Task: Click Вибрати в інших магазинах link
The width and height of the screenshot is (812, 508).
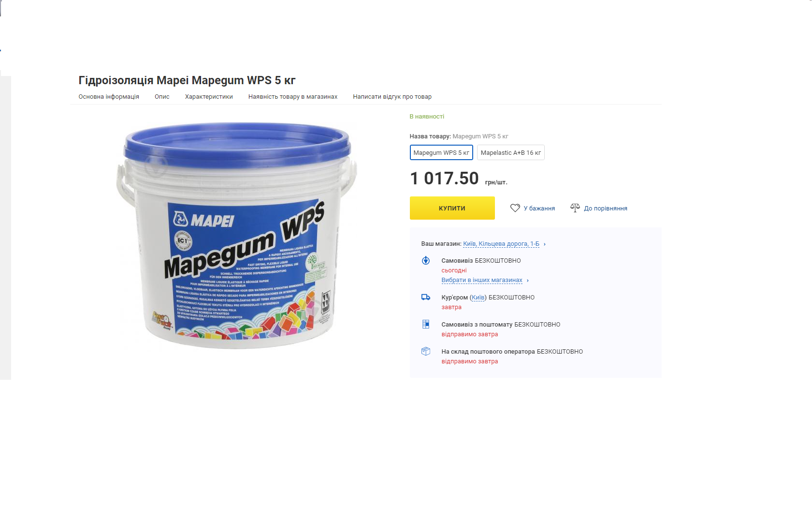Action: pyautogui.click(x=482, y=280)
